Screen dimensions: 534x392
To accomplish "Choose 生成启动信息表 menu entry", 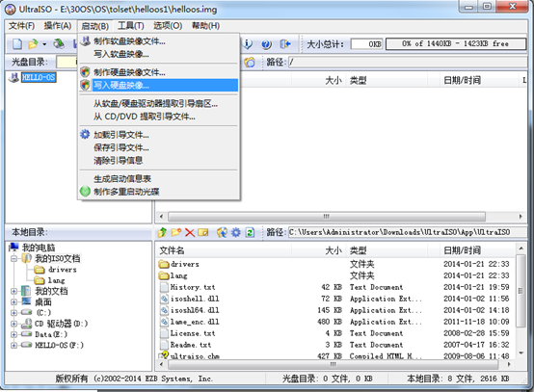I will (x=159, y=178).
